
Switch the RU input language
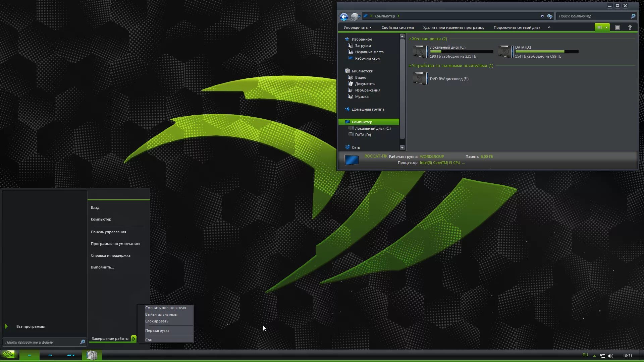pyautogui.click(x=585, y=355)
